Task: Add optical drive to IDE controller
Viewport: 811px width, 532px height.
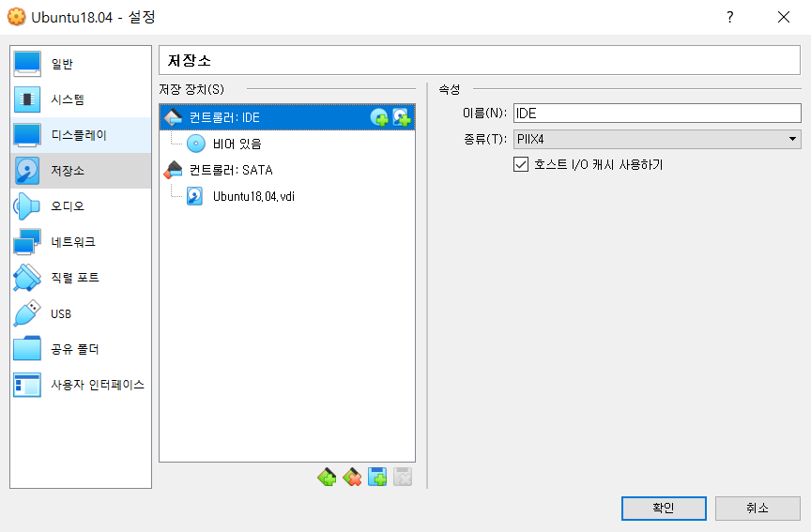Action: [379, 117]
